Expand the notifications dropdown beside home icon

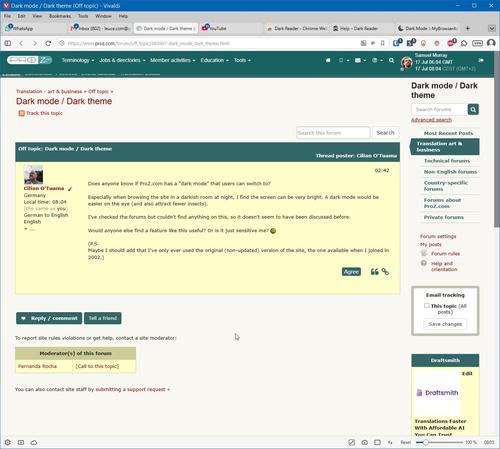(x=344, y=60)
